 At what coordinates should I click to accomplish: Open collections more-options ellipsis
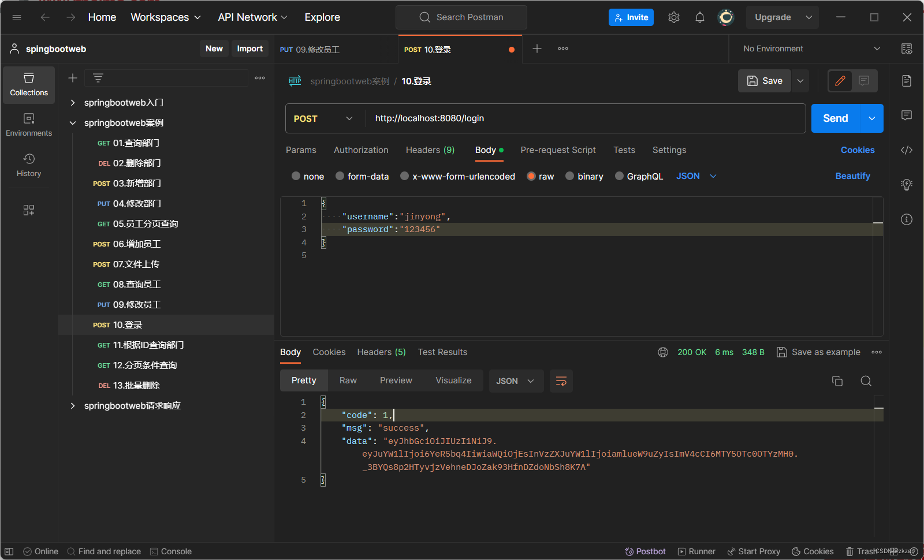(260, 78)
